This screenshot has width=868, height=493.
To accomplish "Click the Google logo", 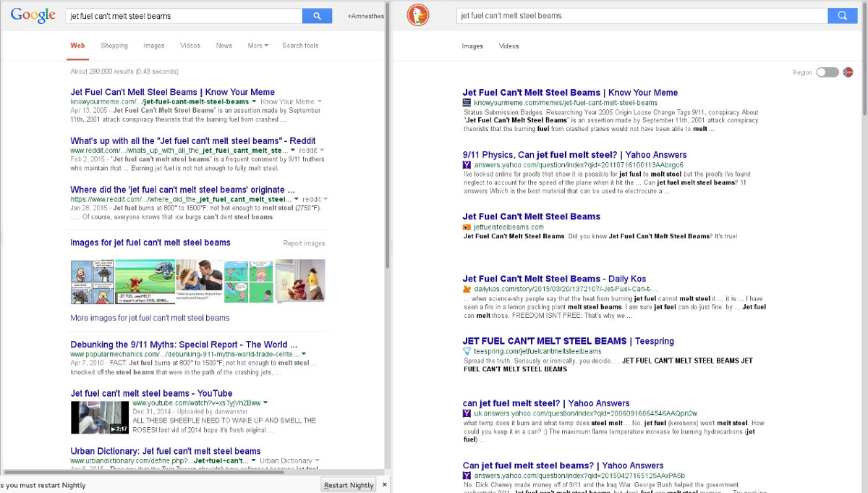I will coord(32,14).
